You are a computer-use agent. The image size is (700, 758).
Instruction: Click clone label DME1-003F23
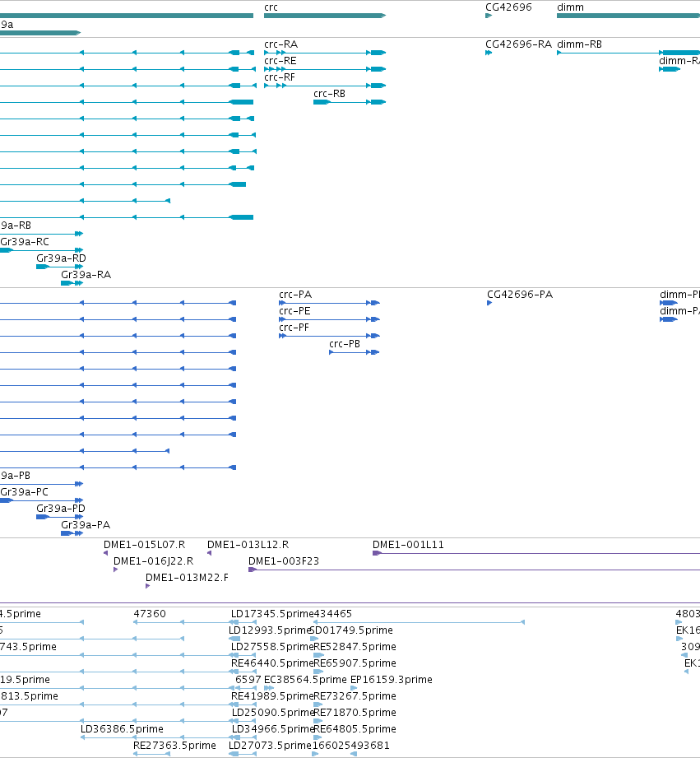coord(284,561)
